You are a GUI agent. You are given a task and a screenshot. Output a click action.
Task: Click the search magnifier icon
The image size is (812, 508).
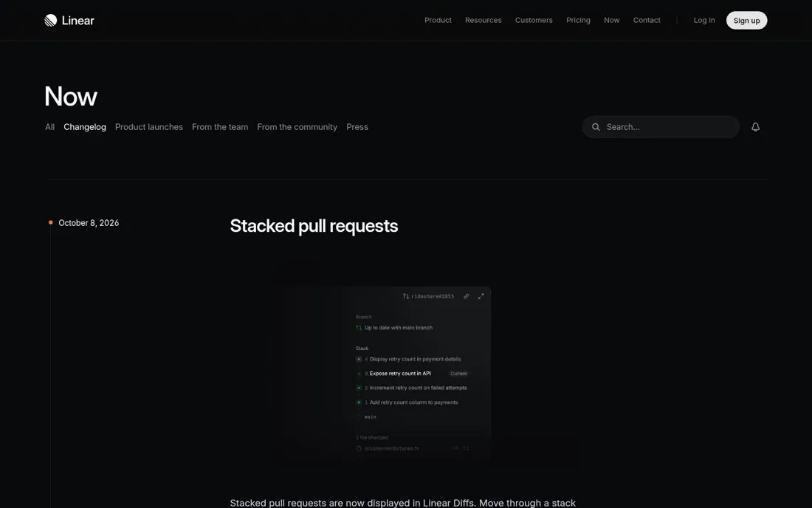596,127
